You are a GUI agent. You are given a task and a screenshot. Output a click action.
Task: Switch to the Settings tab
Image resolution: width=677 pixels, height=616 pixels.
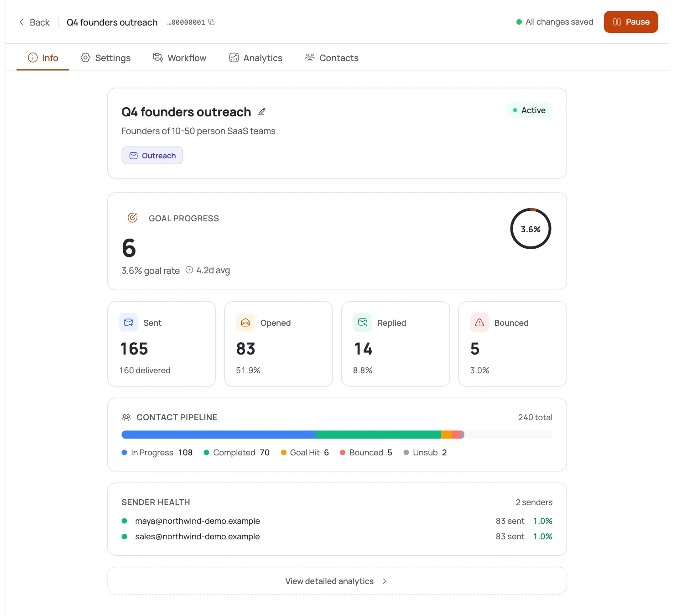tap(105, 58)
